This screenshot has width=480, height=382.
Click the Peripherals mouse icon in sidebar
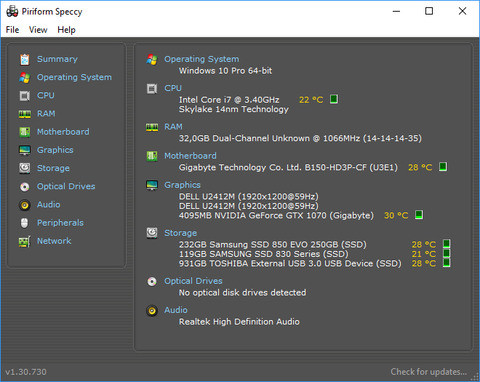[x=25, y=223]
